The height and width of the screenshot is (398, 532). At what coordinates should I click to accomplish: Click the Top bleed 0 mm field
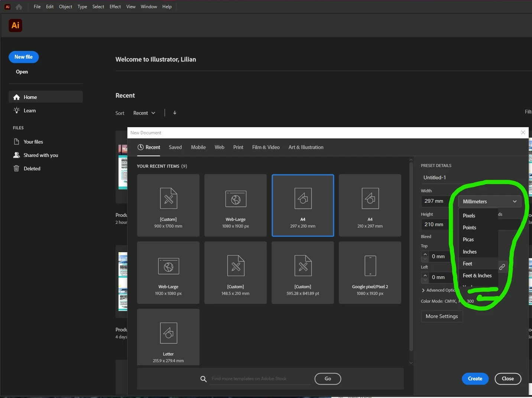(440, 256)
